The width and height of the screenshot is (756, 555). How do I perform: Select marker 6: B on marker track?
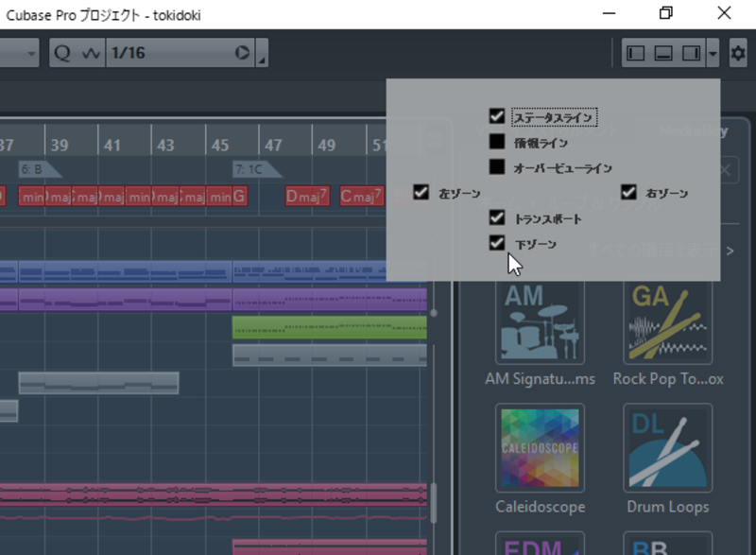[x=40, y=169]
